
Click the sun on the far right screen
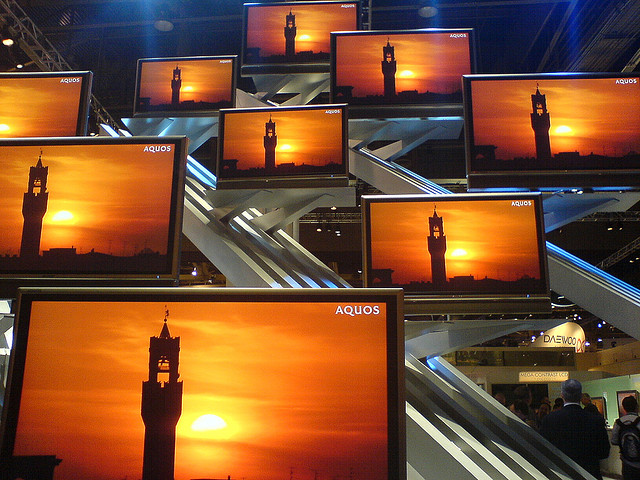563,130
